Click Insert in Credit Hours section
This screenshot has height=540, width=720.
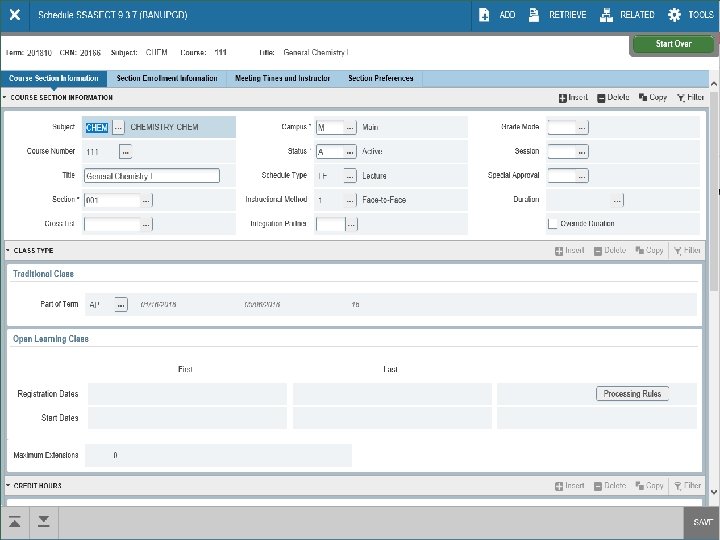[570, 486]
